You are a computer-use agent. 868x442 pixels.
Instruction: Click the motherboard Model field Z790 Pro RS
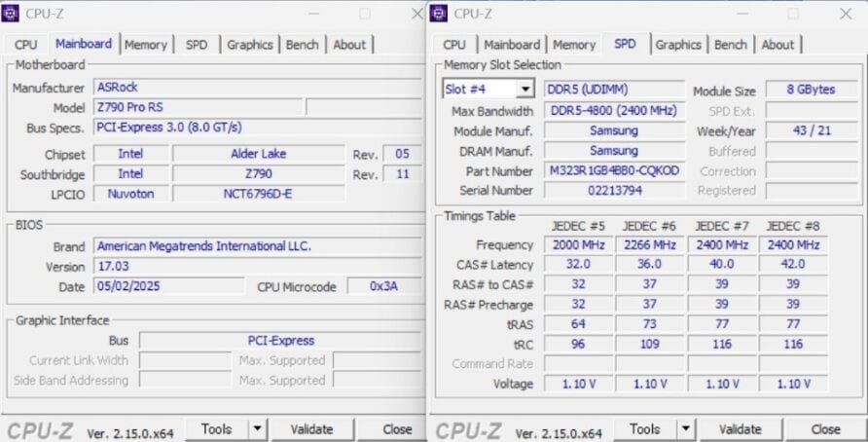(x=198, y=107)
